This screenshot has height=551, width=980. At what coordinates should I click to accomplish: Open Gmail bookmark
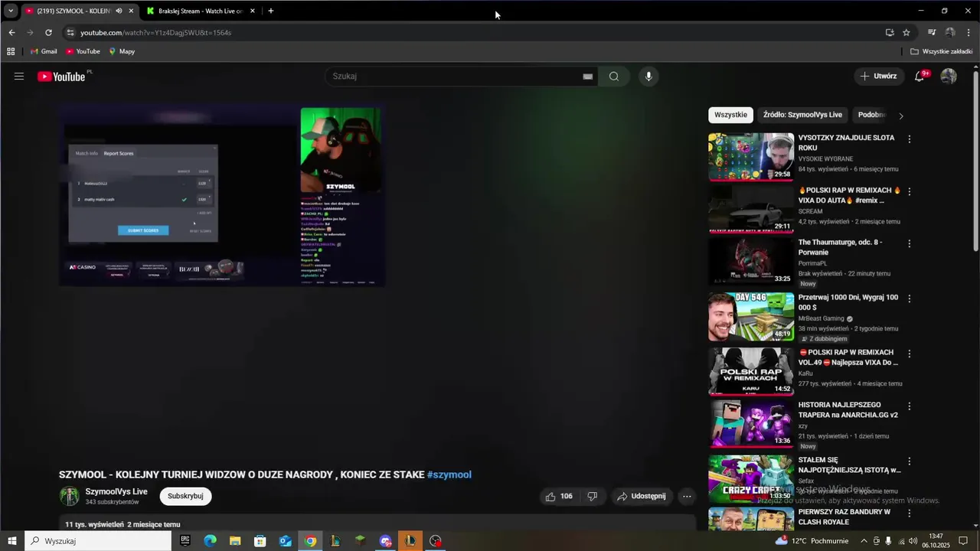point(44,51)
